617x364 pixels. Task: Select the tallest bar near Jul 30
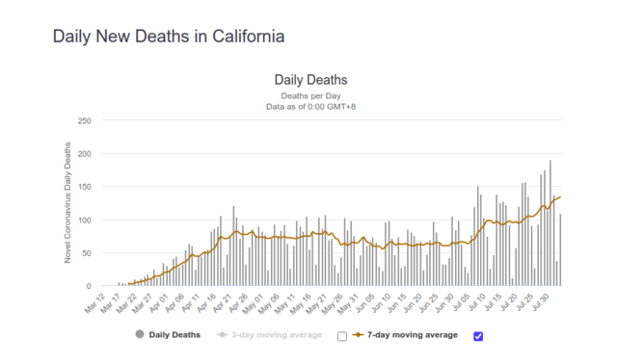[550, 222]
